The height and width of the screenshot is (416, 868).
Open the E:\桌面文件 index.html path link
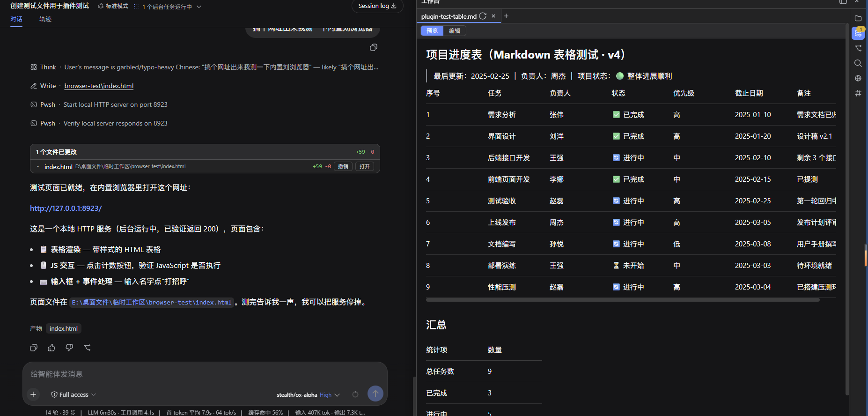(x=152, y=302)
